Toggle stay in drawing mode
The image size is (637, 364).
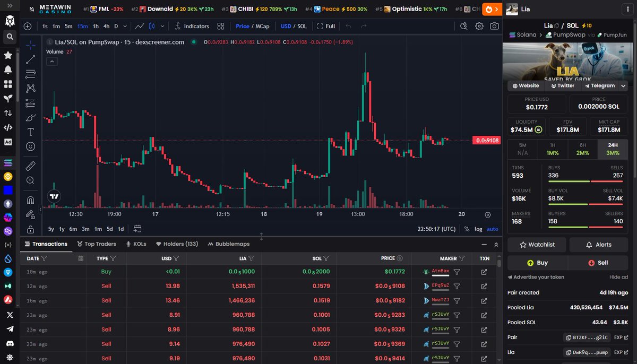(x=31, y=214)
